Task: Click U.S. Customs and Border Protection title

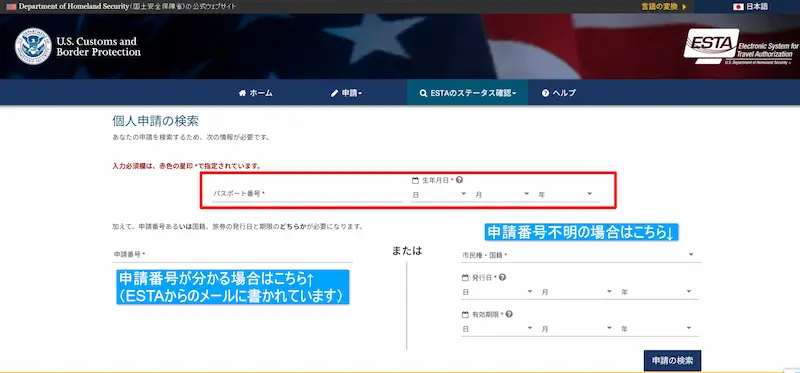Action: pos(98,46)
